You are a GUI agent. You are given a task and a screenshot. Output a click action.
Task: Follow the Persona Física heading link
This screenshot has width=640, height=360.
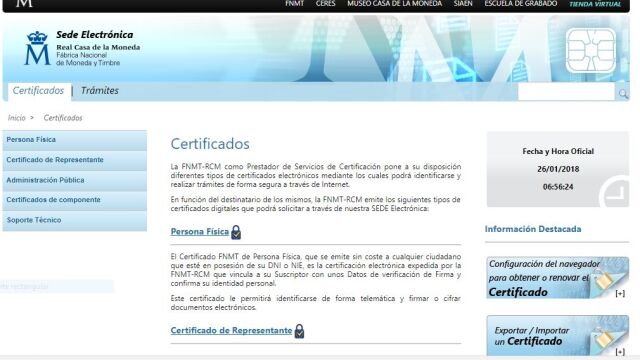click(x=200, y=232)
